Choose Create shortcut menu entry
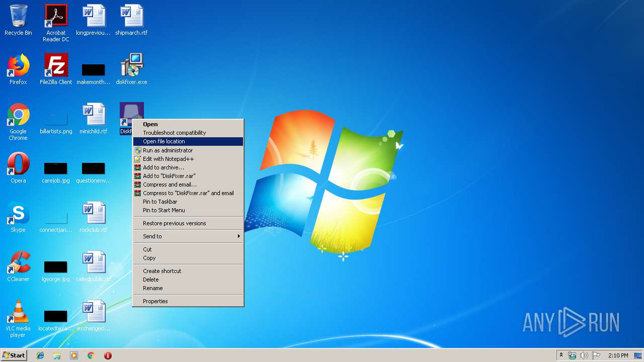 click(x=188, y=271)
